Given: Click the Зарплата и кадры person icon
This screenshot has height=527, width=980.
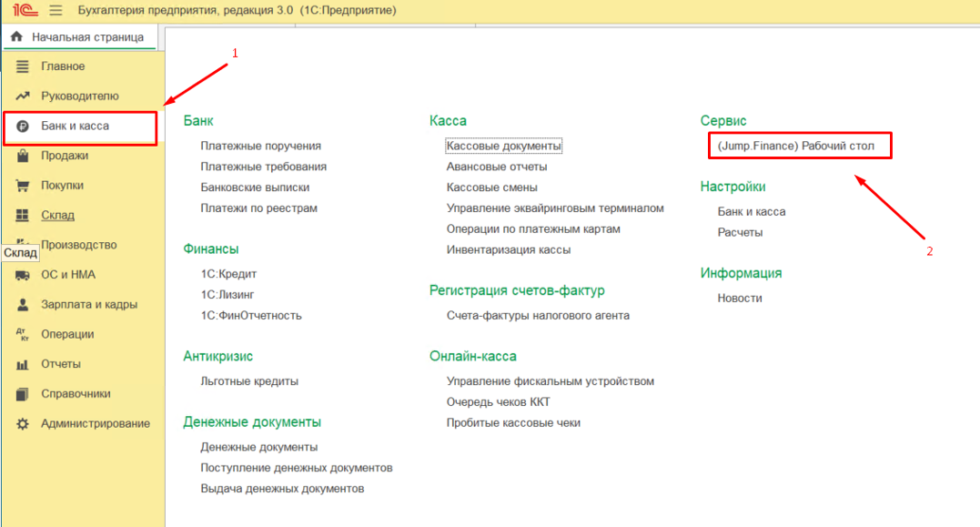Looking at the screenshot, I should [x=23, y=305].
